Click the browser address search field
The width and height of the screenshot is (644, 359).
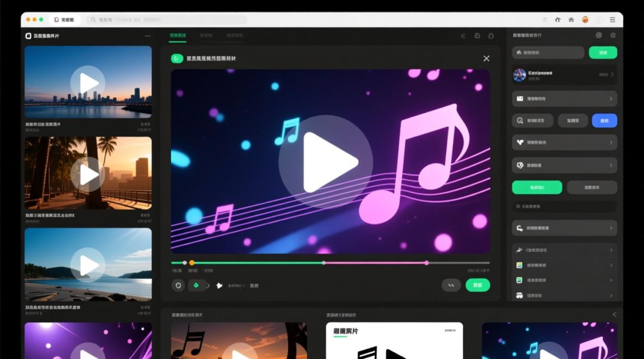tap(167, 20)
